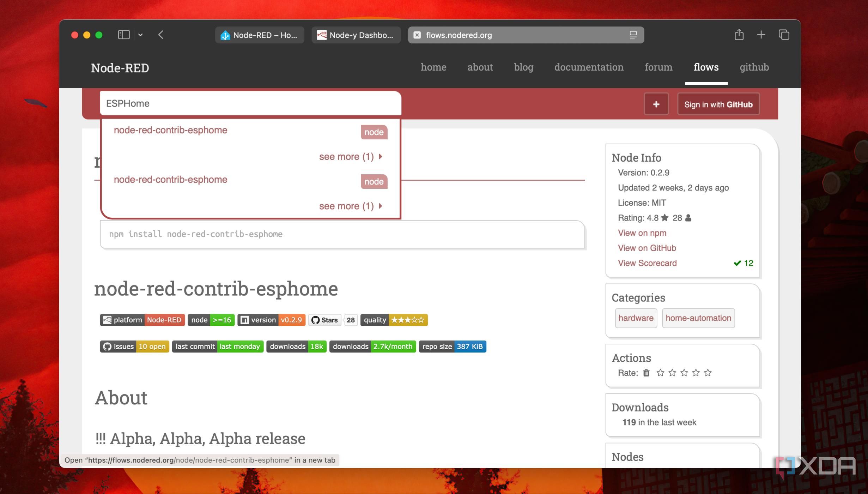Open the about navigation link

click(480, 67)
